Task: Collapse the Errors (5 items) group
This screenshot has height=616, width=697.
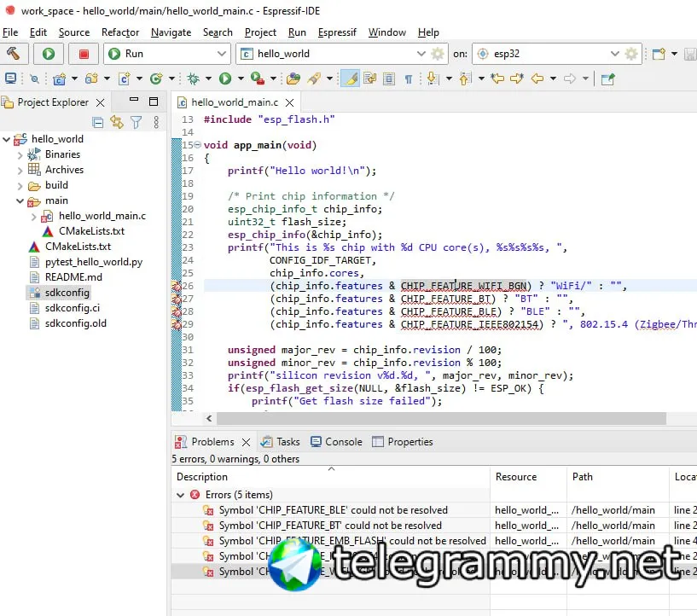Action: click(180, 495)
